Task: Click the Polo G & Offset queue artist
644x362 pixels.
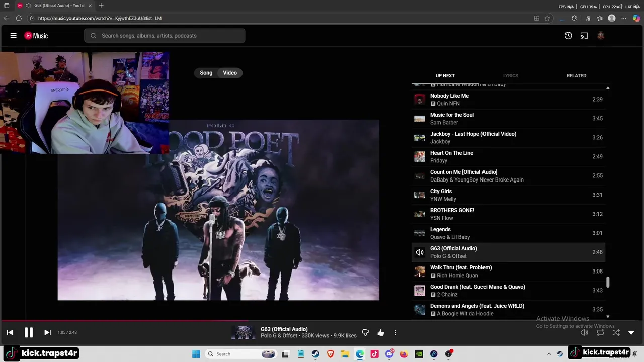Action: point(448,256)
